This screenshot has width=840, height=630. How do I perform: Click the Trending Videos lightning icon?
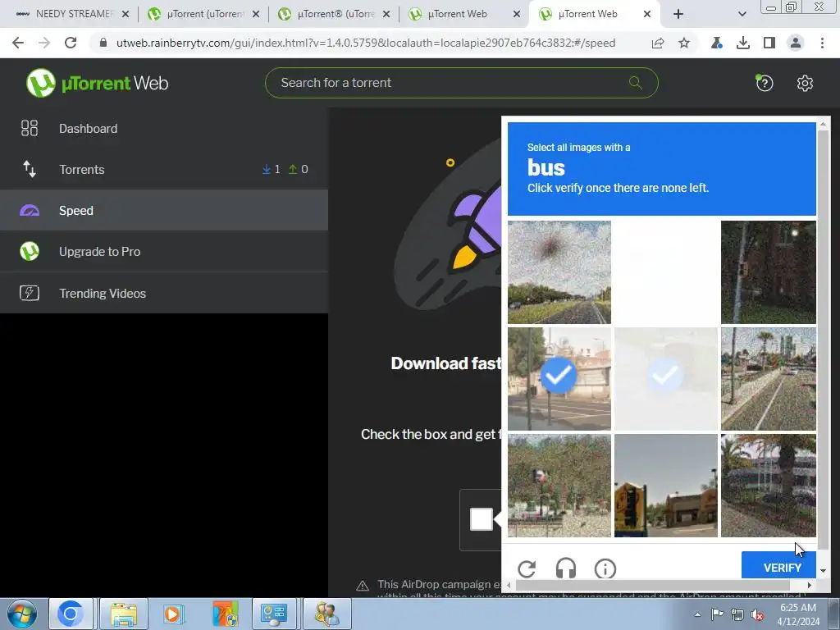[30, 293]
